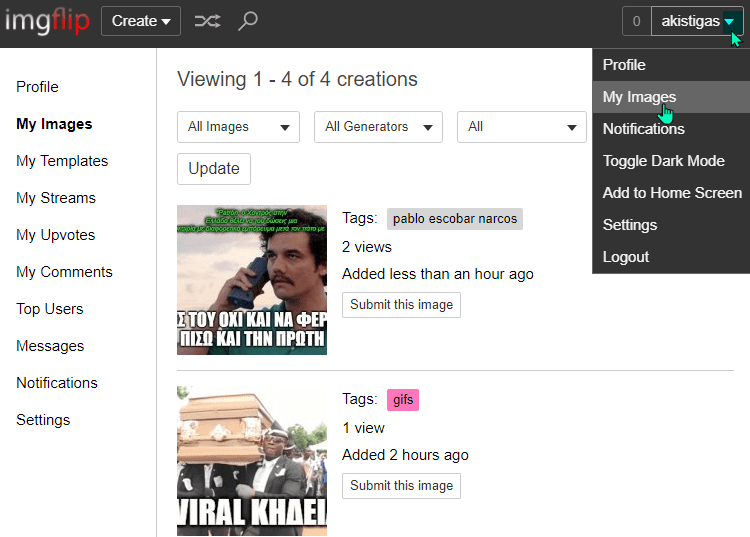The width and height of the screenshot is (750, 537).
Task: Toggle Dark Mode from the dropdown menu
Action: click(x=671, y=161)
